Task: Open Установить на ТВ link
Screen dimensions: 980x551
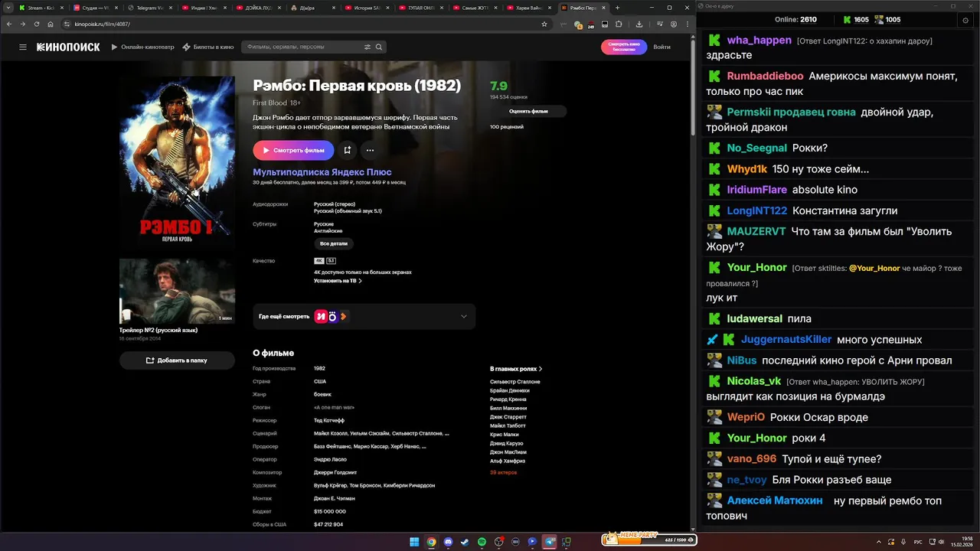Action: coord(338,281)
